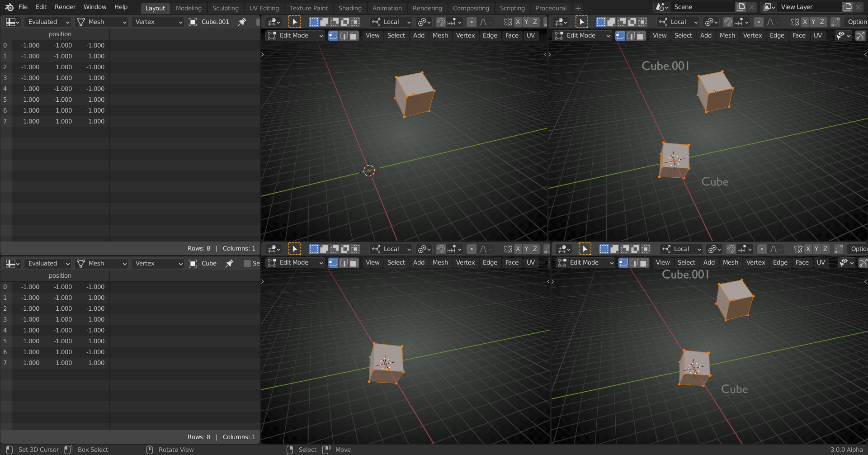Open the Mesh menu in the top-right viewport
Image resolution: width=868 pixels, height=455 pixels.
tap(727, 35)
